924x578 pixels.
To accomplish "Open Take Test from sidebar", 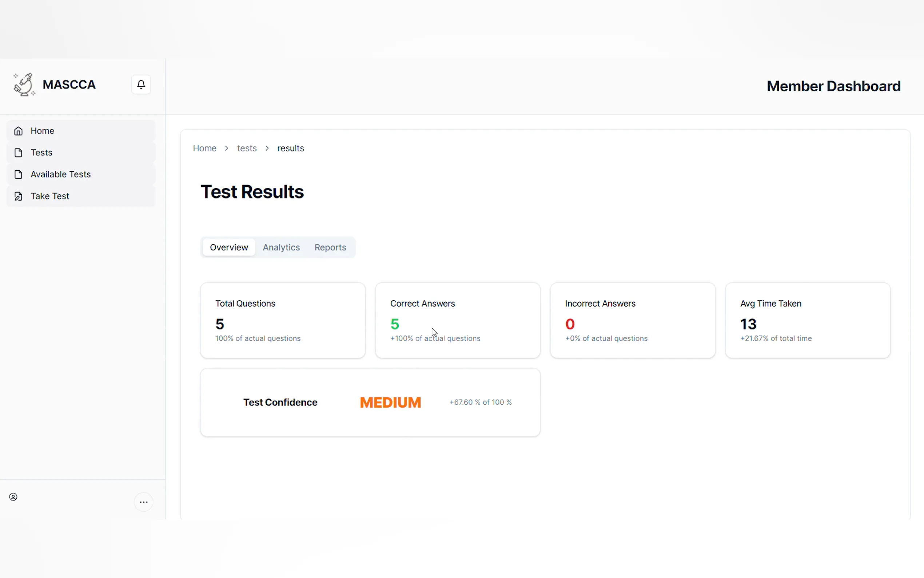I will pyautogui.click(x=50, y=196).
